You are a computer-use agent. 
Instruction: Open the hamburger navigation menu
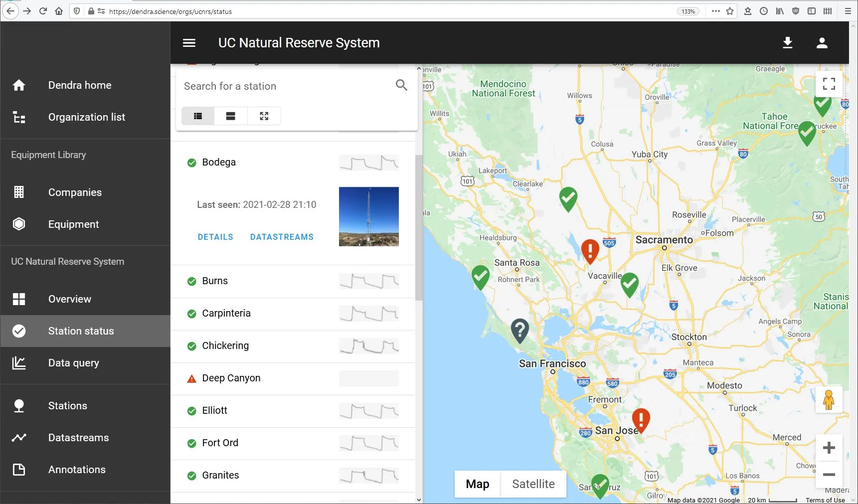pos(189,43)
